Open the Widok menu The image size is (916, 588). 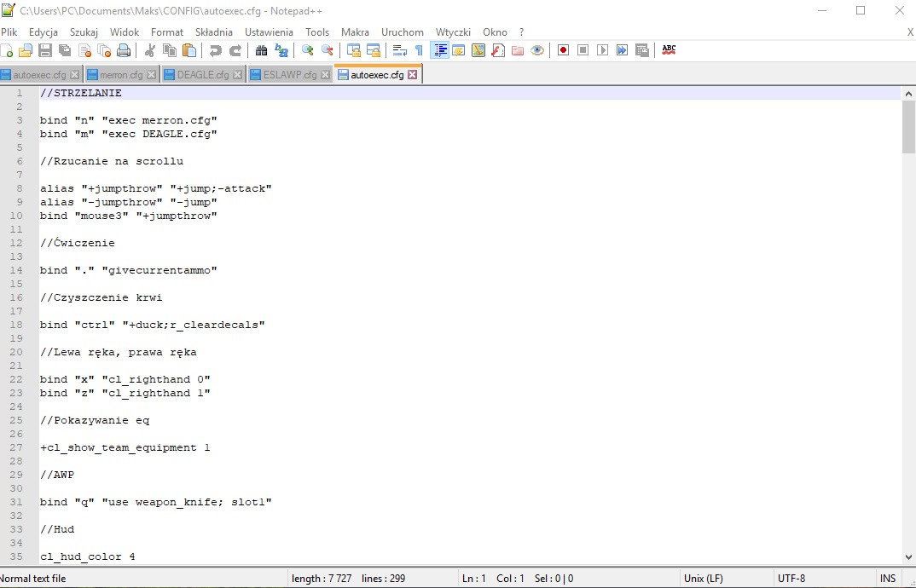tap(125, 32)
